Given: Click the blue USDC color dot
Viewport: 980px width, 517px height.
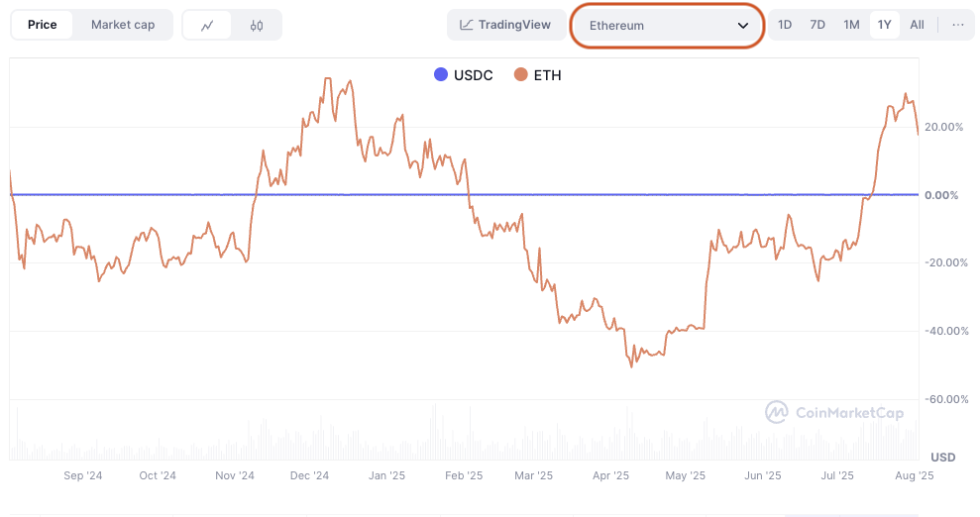Looking at the screenshot, I should [x=441, y=74].
